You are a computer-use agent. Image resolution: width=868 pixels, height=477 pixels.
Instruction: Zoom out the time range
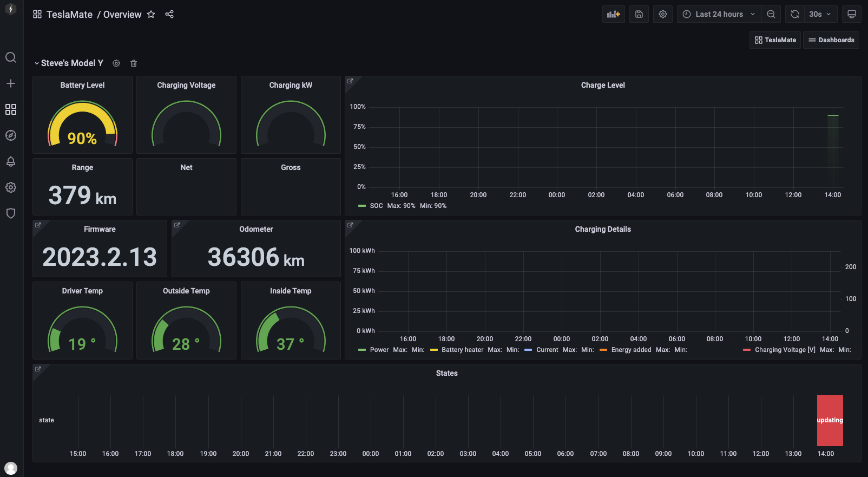click(x=771, y=14)
